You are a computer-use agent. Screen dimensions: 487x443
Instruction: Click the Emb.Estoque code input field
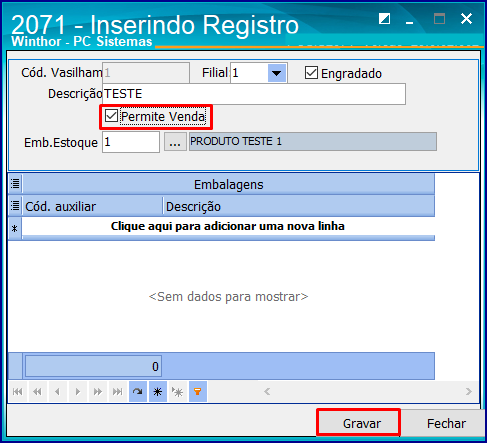131,142
